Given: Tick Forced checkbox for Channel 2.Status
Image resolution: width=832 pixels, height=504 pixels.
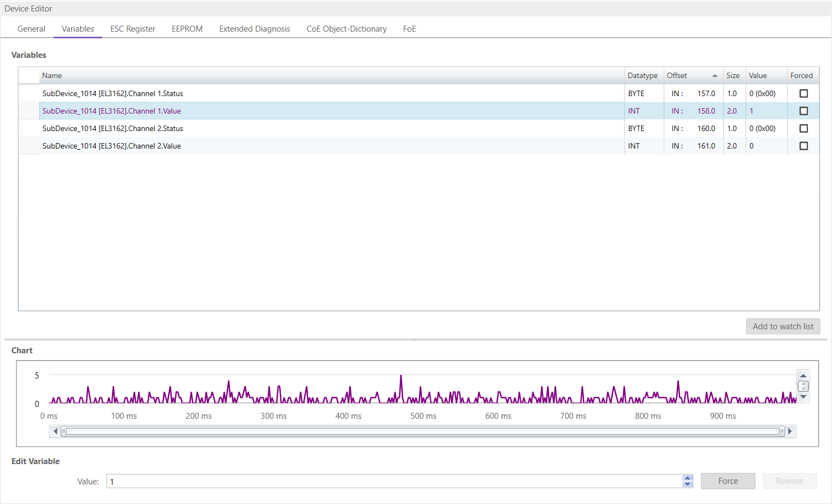Looking at the screenshot, I should (x=803, y=128).
